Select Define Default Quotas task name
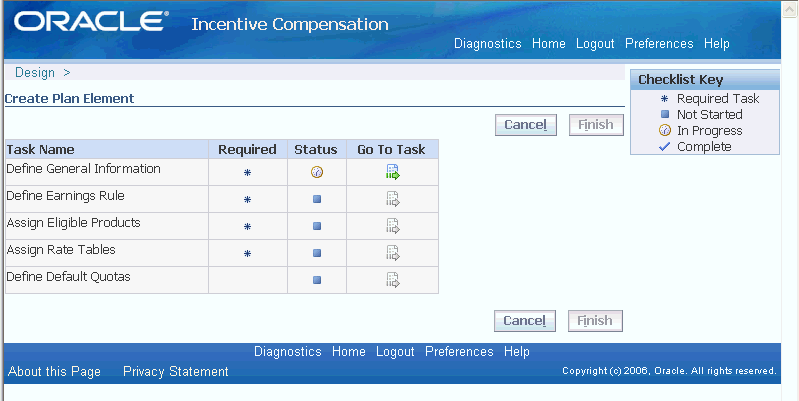The height and width of the screenshot is (401, 799). (x=68, y=277)
